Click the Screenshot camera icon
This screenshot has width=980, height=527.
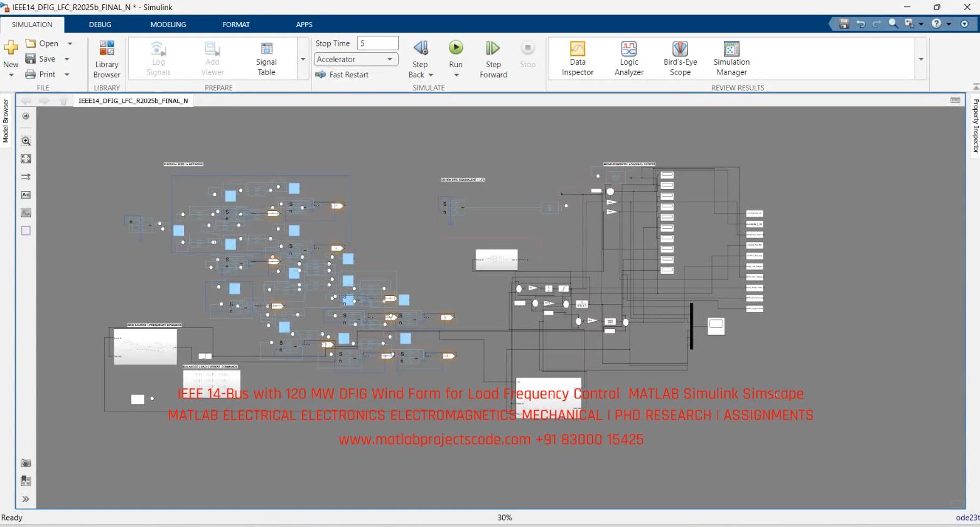[26, 463]
